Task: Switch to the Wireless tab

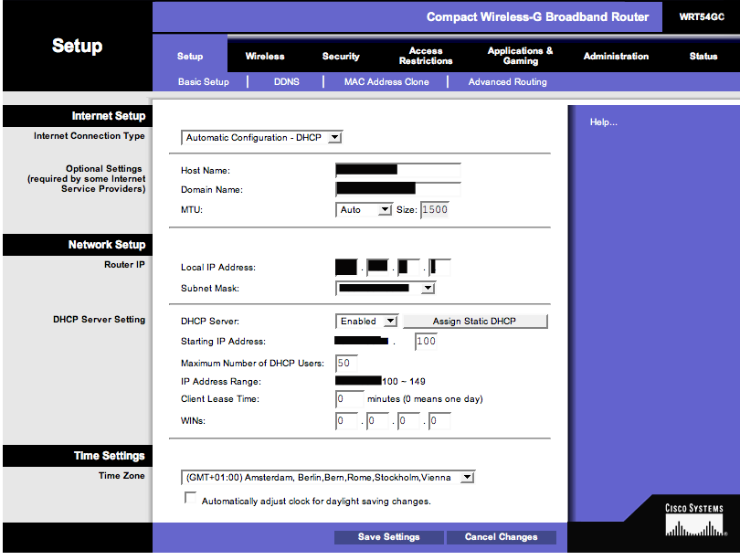Action: 265,56
